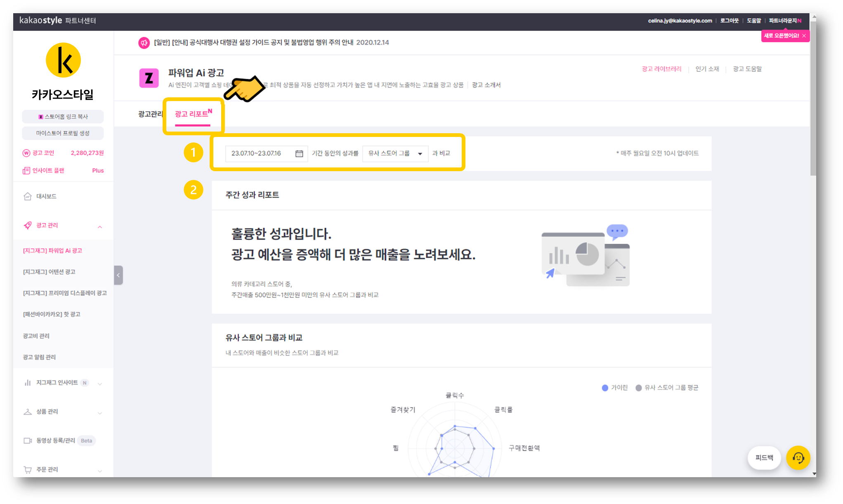This screenshot has height=504, width=843.
Task: Open the 광고 도움말 link
Action: [747, 69]
